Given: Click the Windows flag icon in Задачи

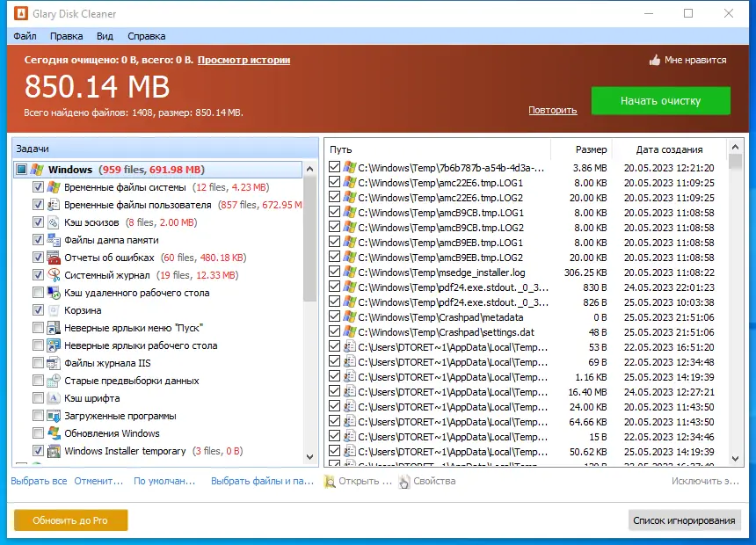Looking at the screenshot, I should pos(37,170).
